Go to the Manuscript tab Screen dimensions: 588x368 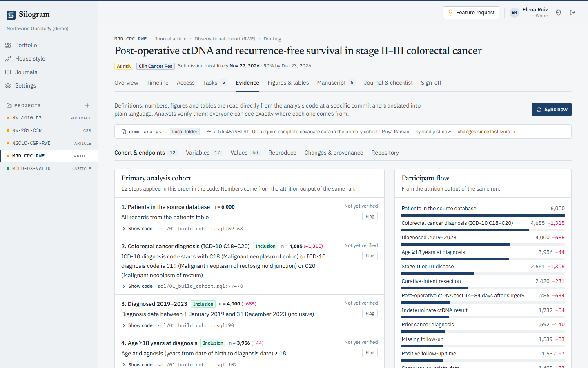click(336, 83)
